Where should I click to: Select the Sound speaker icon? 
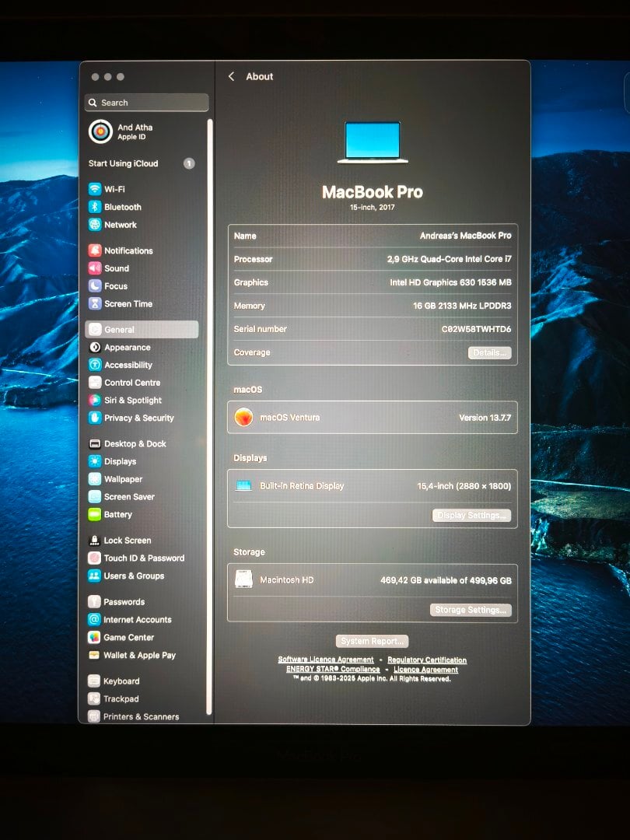(95, 268)
